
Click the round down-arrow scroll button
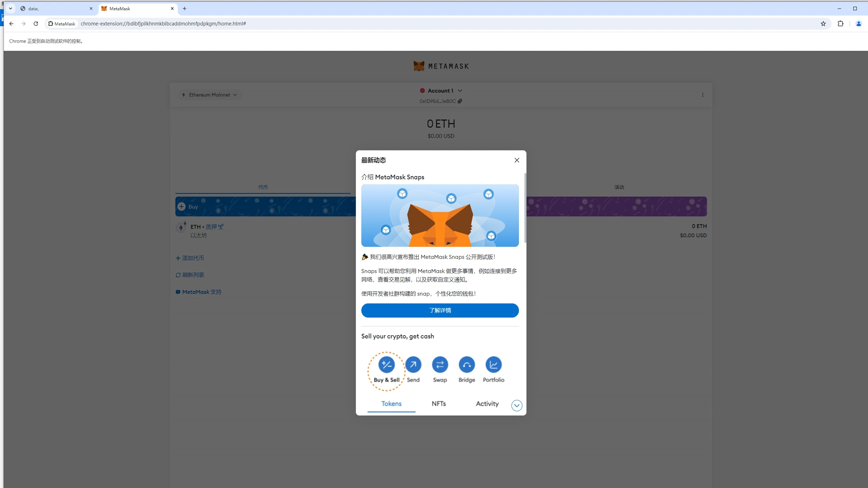(517, 406)
